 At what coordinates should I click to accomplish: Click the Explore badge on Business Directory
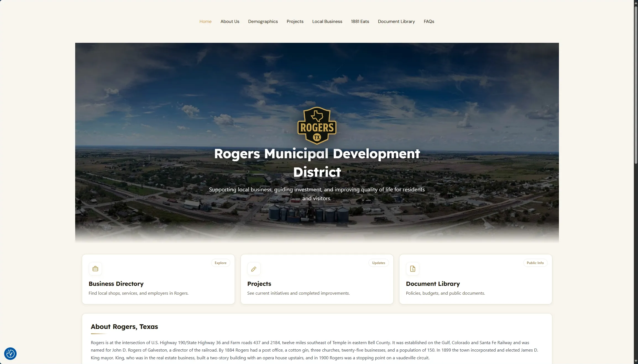pos(220,263)
